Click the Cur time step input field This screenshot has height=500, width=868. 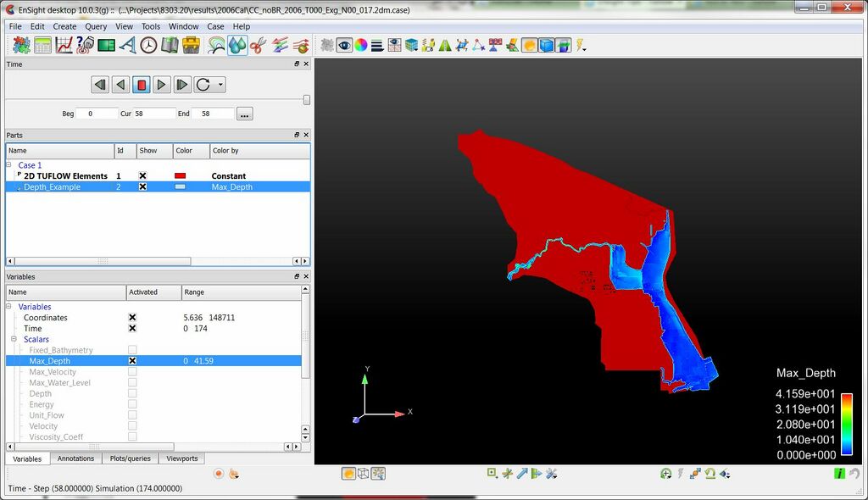153,114
